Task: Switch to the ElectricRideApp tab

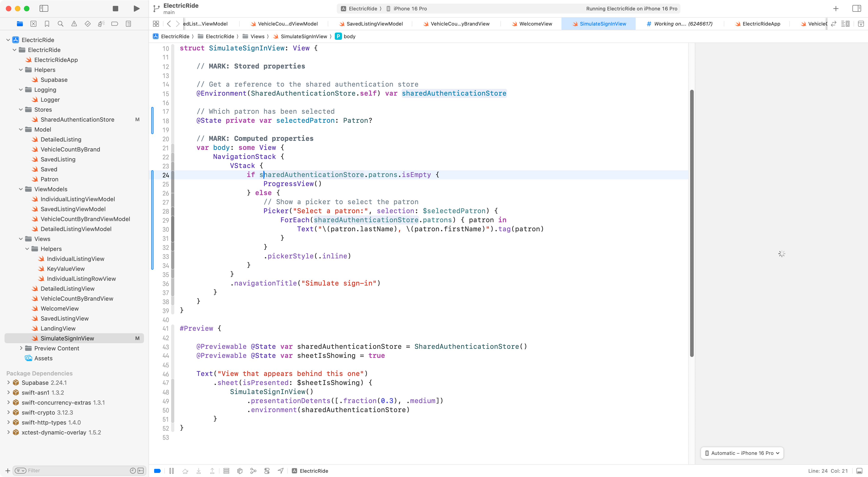Action: (x=761, y=24)
